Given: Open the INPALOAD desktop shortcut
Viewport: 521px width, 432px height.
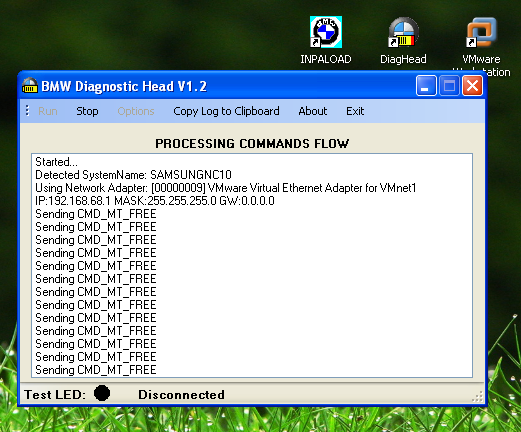Looking at the screenshot, I should point(326,40).
